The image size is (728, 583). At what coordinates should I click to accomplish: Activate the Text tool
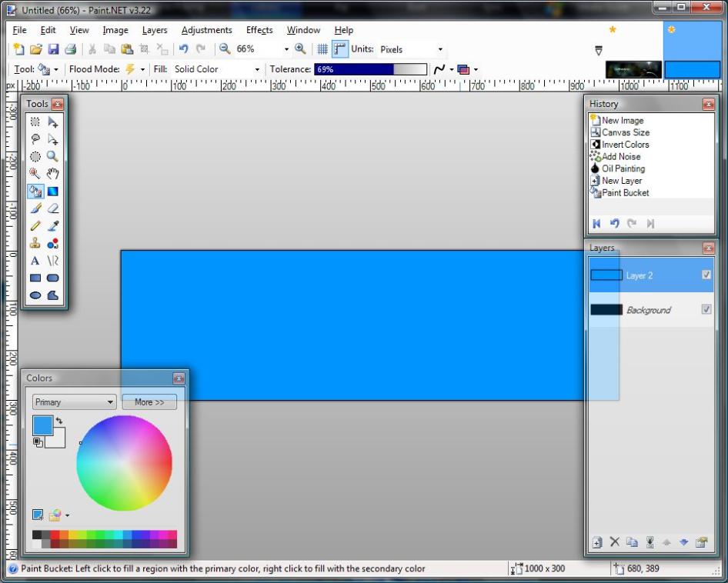tap(35, 261)
